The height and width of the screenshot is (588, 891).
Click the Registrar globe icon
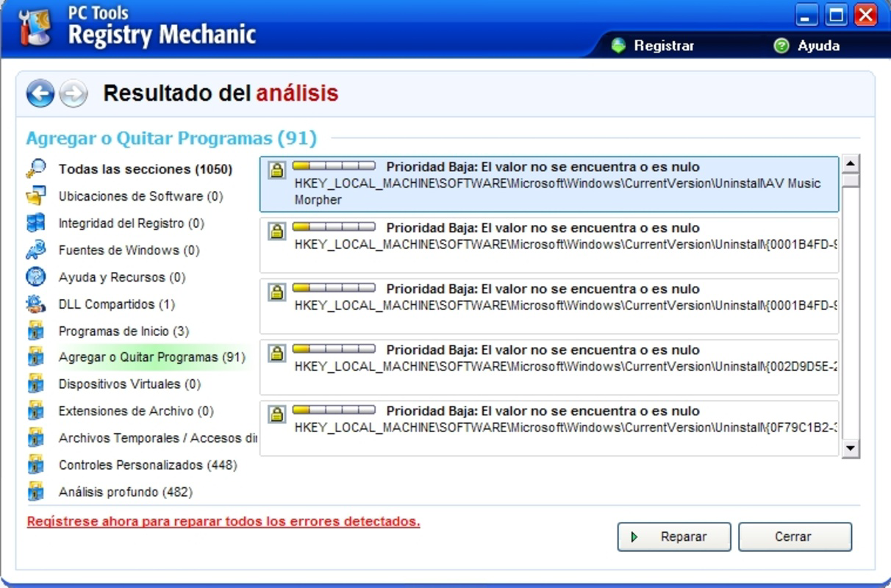pos(618,46)
